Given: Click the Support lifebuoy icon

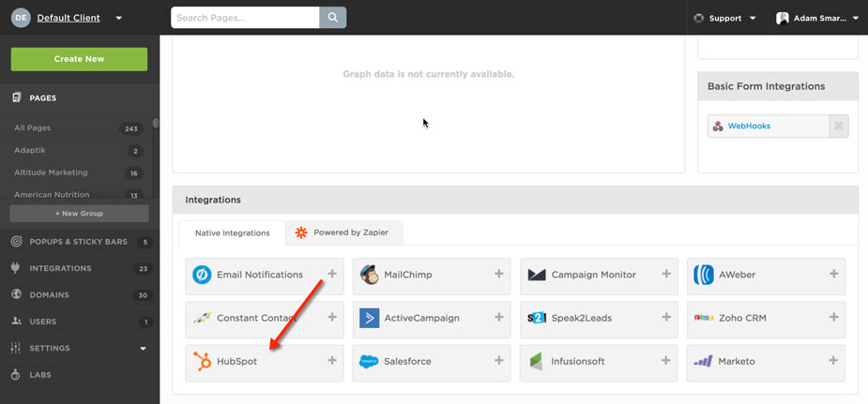Looking at the screenshot, I should tap(698, 18).
